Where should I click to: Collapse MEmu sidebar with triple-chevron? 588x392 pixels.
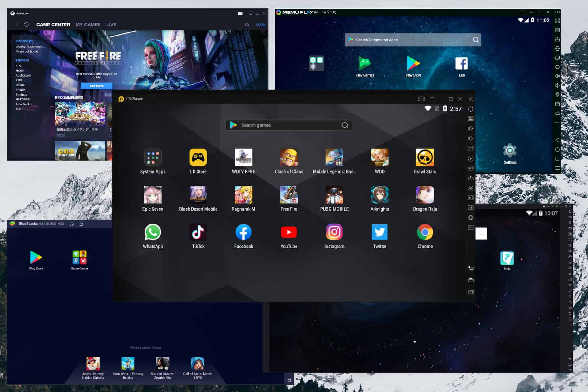[557, 12]
